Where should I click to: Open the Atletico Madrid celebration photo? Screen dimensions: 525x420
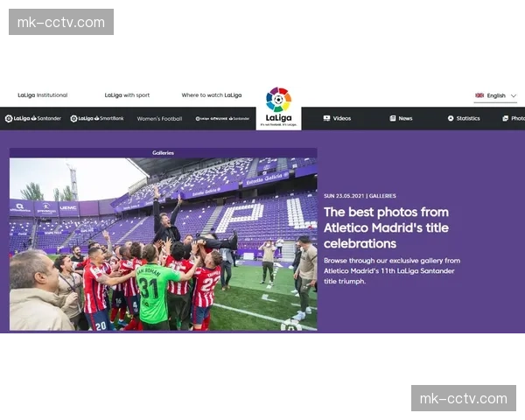163,244
